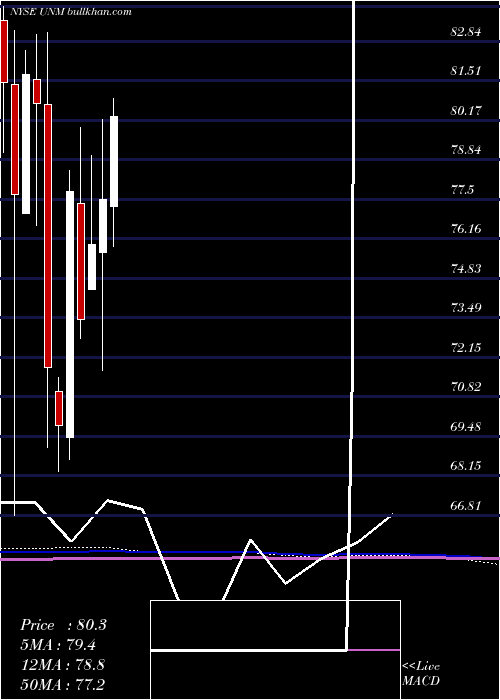Click the 74.83 price axis label
Viewport: 500px width, 700px height.
pos(466,268)
